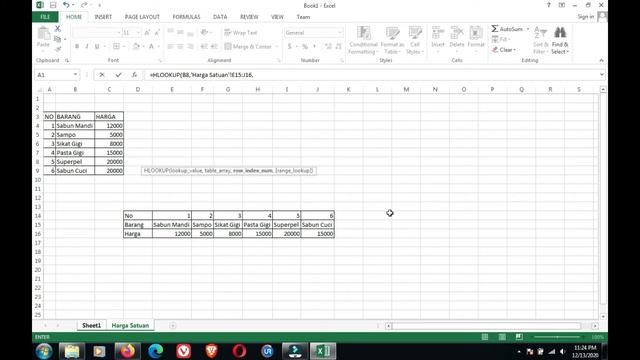
Task: Open Find & Select menu
Action: point(560,40)
